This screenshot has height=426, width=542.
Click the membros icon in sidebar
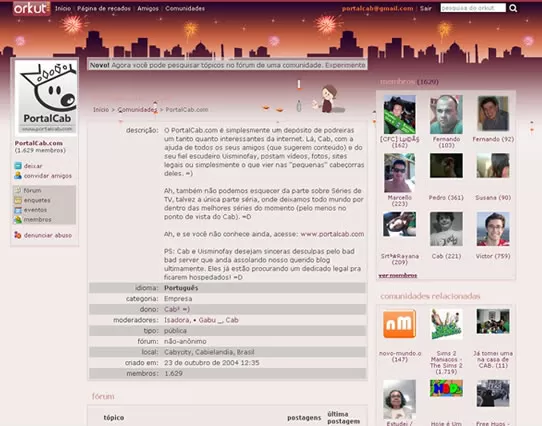pyautogui.click(x=18, y=220)
